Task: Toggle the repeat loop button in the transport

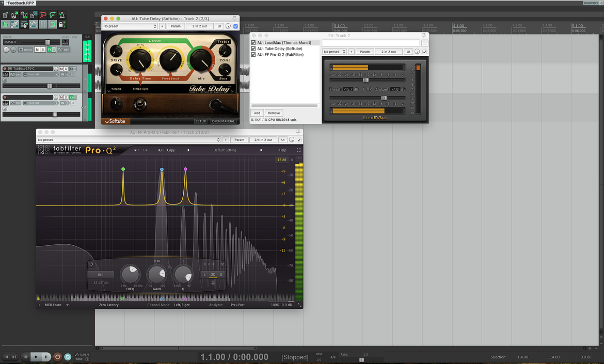Action: (68, 357)
